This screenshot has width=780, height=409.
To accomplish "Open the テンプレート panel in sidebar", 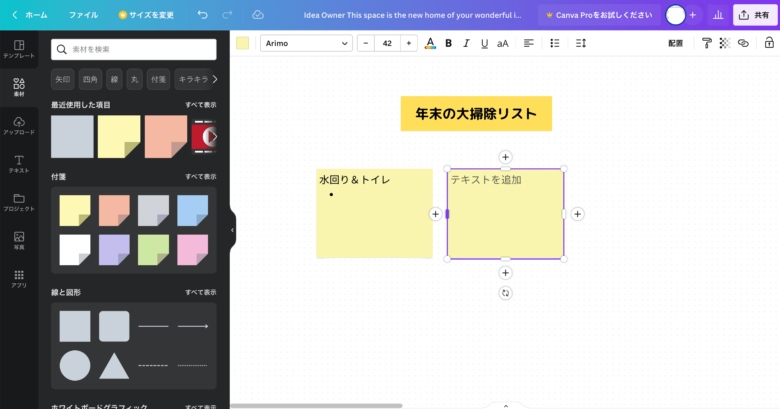I will click(19, 50).
